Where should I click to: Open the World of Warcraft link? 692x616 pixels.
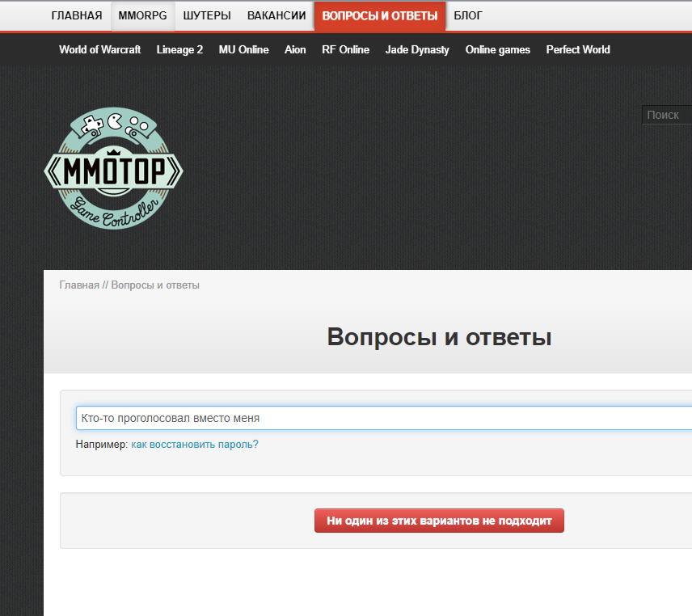pos(99,49)
